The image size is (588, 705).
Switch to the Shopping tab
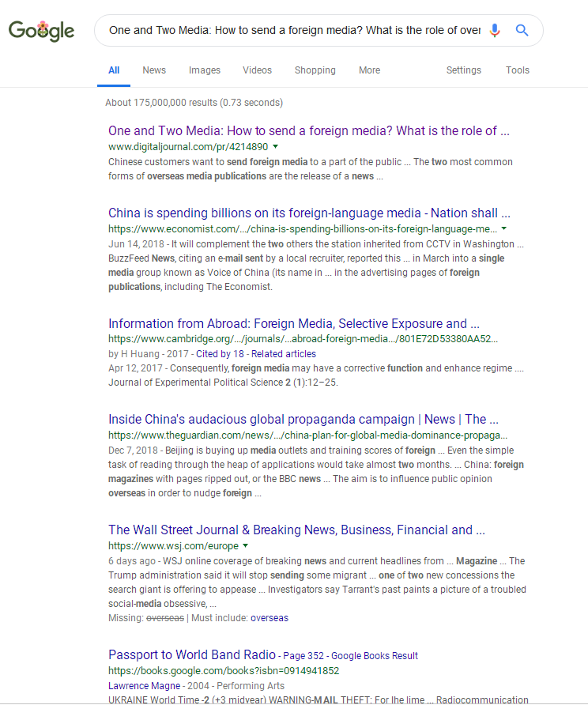click(x=315, y=70)
